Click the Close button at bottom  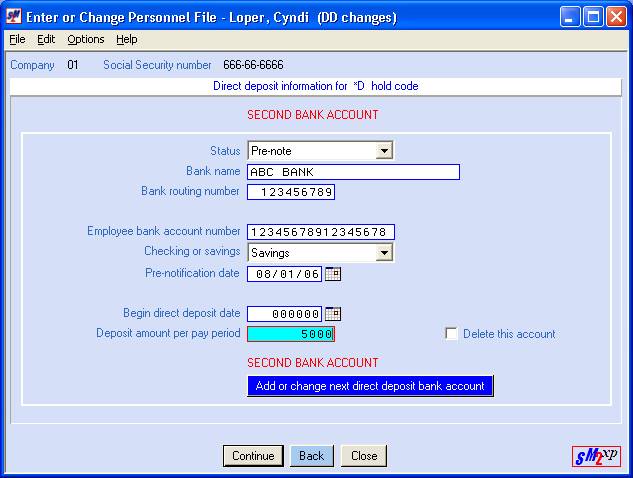364,456
